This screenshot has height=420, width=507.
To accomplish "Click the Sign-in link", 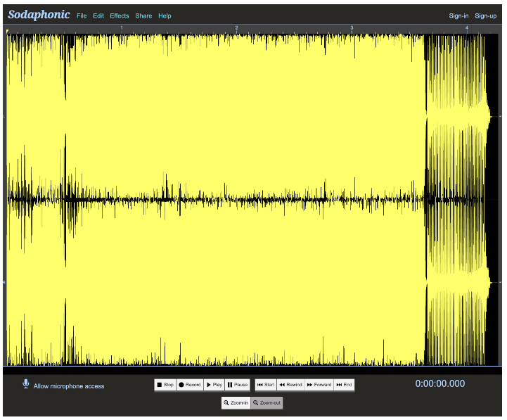I will [458, 15].
